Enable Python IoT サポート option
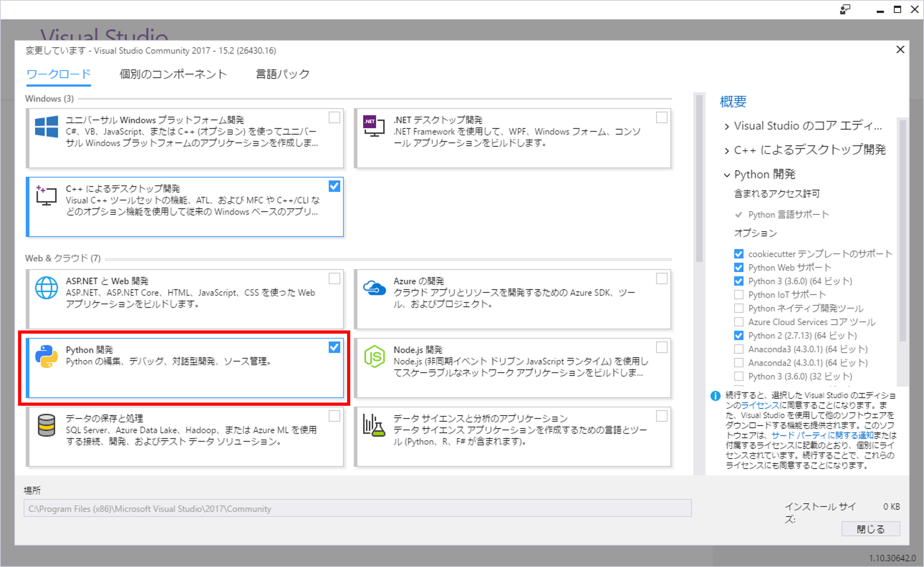 pyautogui.click(x=739, y=295)
